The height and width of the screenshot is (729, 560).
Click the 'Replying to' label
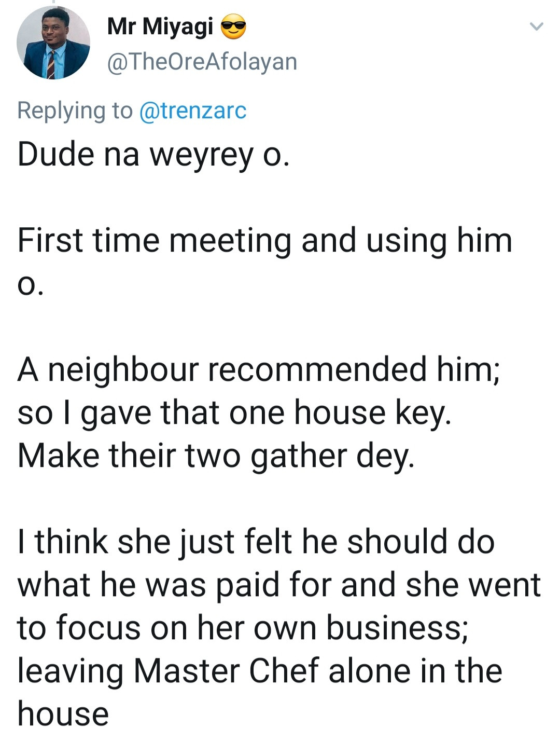tap(75, 111)
